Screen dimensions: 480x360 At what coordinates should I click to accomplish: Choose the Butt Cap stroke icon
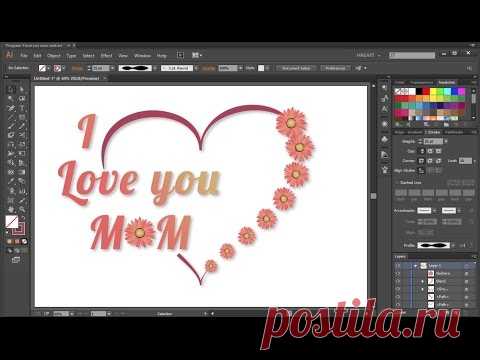[x=422, y=151]
